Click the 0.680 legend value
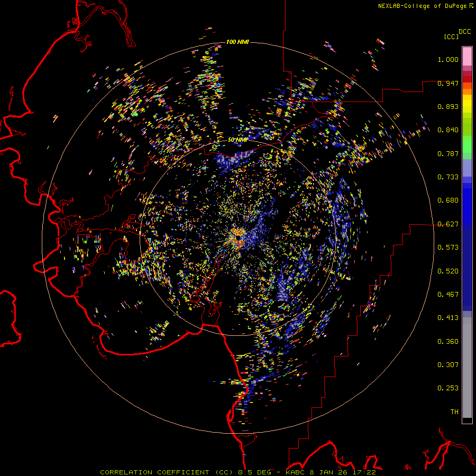Image resolution: width=476 pixels, height=476 pixels. click(x=448, y=200)
